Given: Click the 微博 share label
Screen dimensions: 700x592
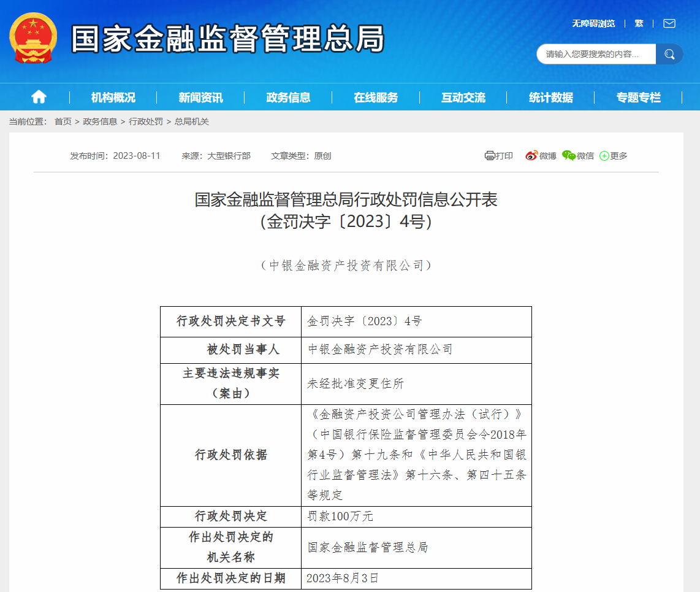Looking at the screenshot, I should (548, 155).
